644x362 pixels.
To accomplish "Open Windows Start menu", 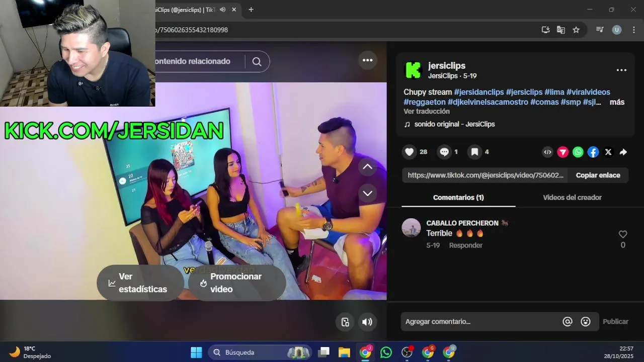I will [196, 352].
